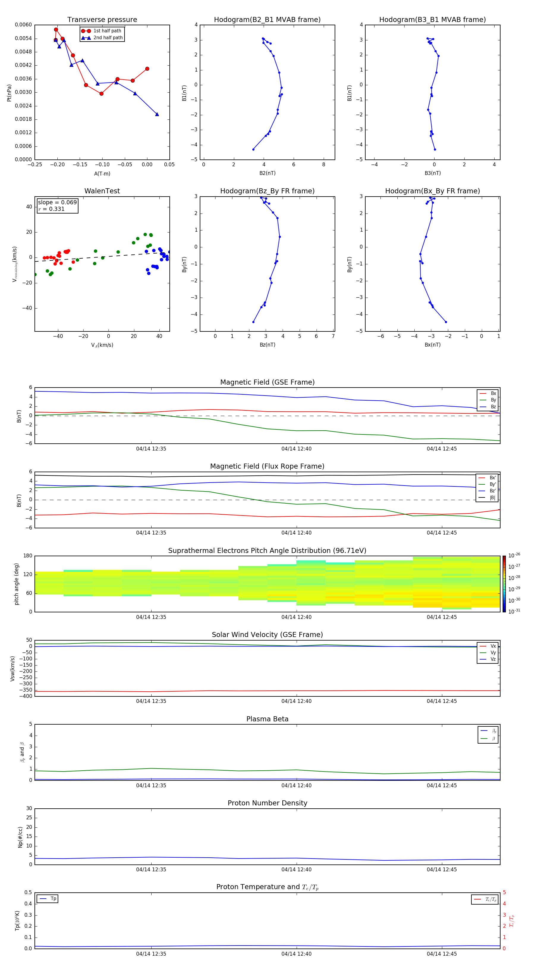Click 'Vz' legend entry in velocity plot
This screenshot has height=980, width=535.
[488, 659]
